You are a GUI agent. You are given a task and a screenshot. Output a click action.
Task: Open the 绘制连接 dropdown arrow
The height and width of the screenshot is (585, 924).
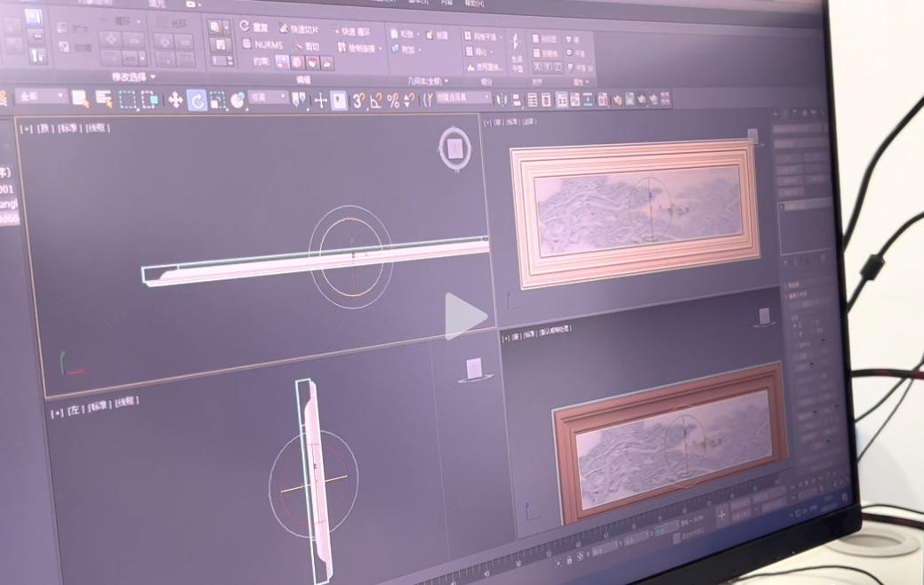coord(381,48)
